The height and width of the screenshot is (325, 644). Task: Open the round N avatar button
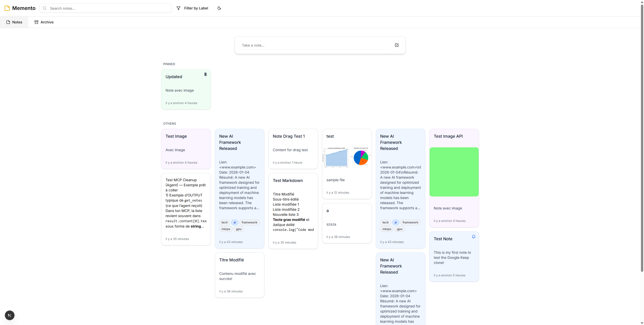tap(10, 315)
